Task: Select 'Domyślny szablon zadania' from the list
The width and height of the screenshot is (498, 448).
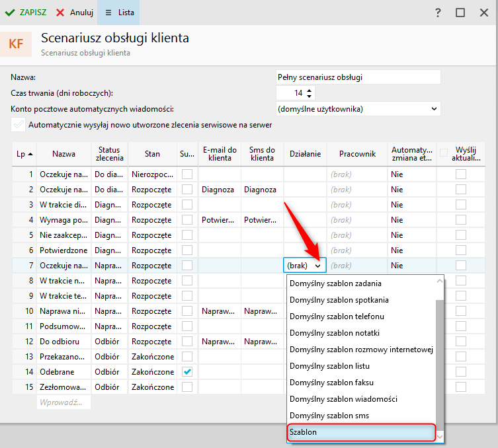Action: [x=361, y=283]
